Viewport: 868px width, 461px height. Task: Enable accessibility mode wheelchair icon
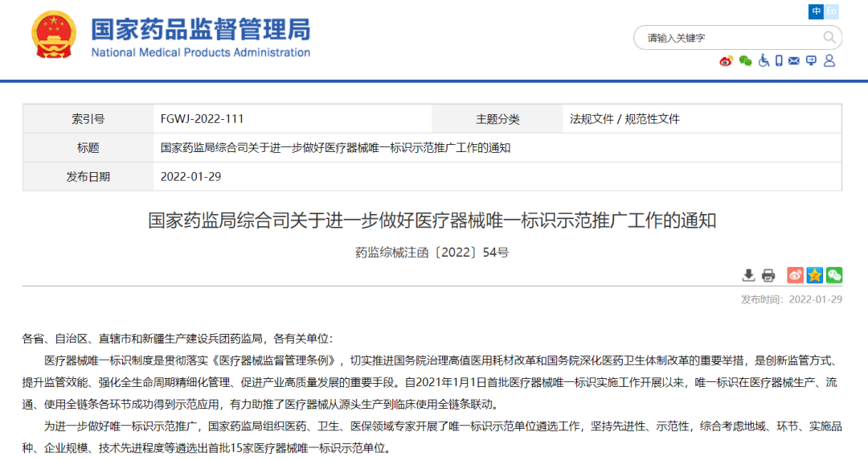click(764, 60)
